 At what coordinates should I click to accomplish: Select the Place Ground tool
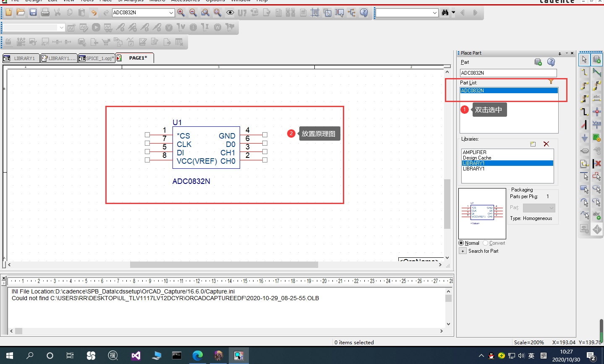584,137
